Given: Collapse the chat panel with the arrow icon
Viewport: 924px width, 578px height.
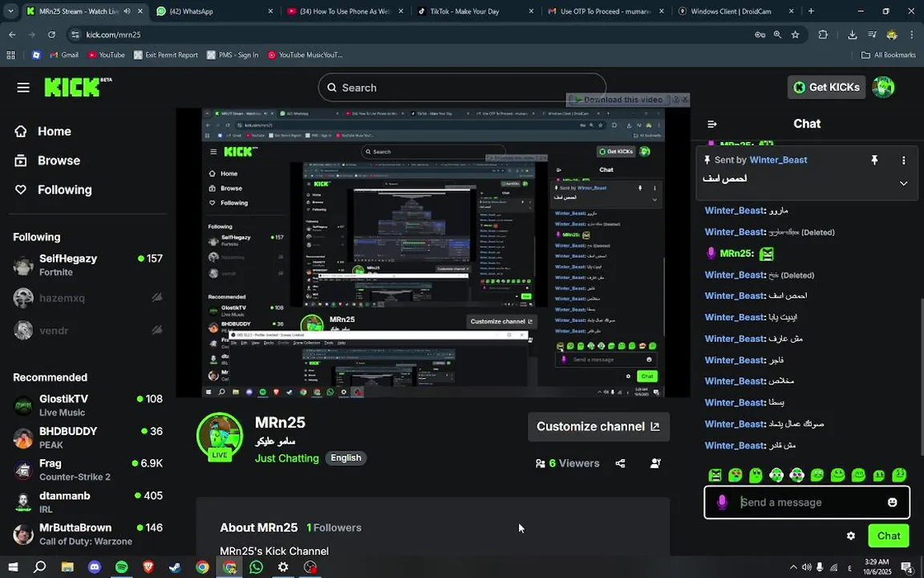Looking at the screenshot, I should tap(712, 124).
